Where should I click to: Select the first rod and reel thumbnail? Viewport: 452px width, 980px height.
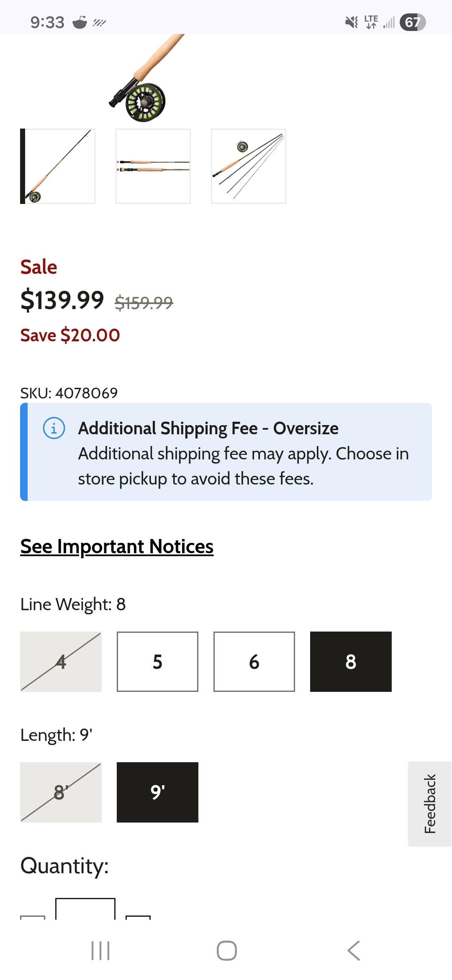tap(58, 166)
